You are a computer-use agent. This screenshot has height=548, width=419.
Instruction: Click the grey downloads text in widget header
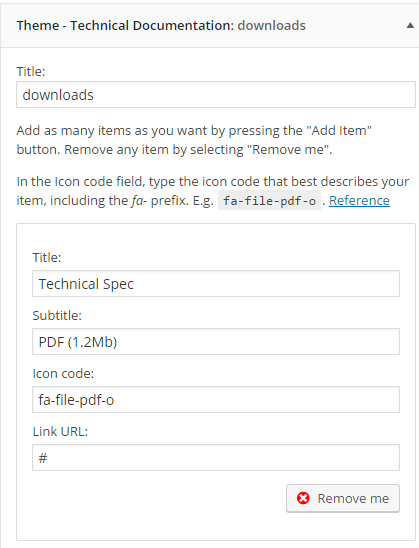coord(272,26)
